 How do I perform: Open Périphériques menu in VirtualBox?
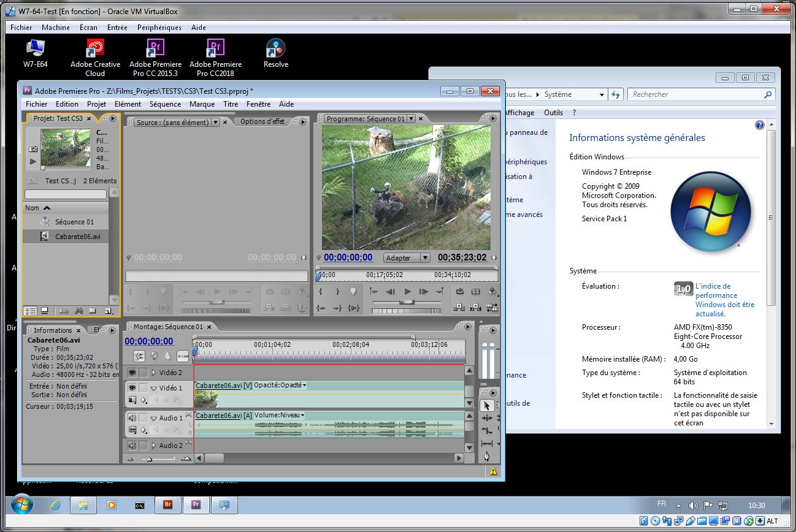pos(159,28)
